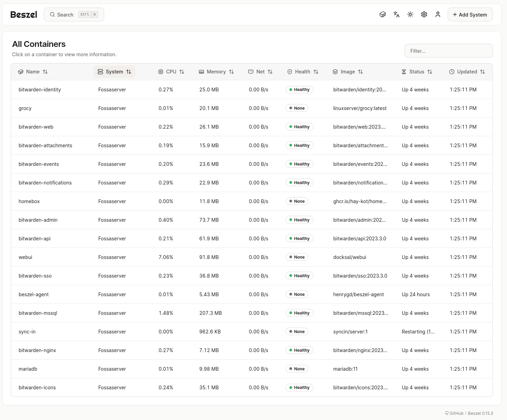The width and height of the screenshot is (507, 420).
Task: Open the language selector icon
Action: (396, 14)
